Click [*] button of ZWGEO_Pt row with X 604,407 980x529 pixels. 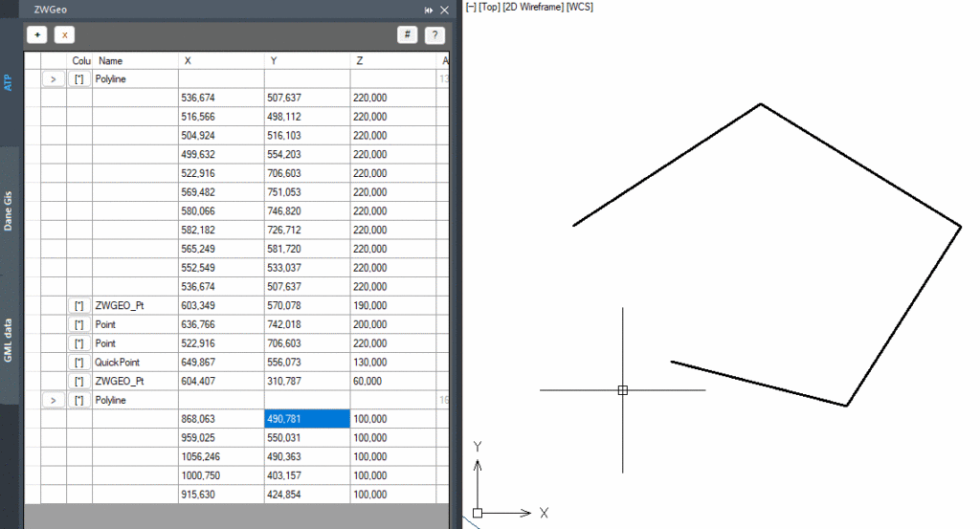[x=79, y=381]
